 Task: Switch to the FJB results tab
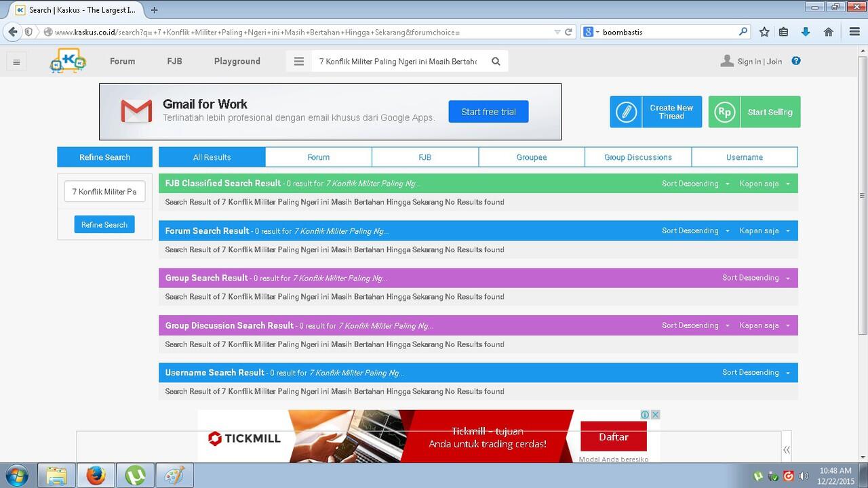[x=425, y=157]
